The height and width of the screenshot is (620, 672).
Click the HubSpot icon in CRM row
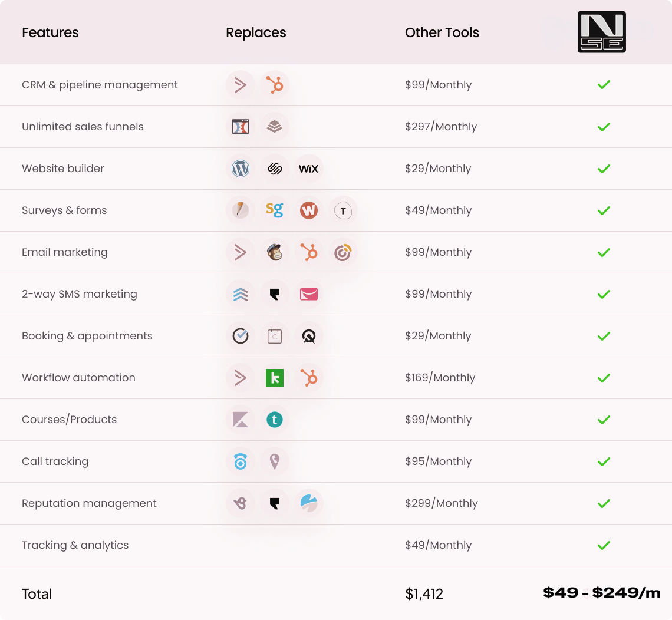(275, 85)
